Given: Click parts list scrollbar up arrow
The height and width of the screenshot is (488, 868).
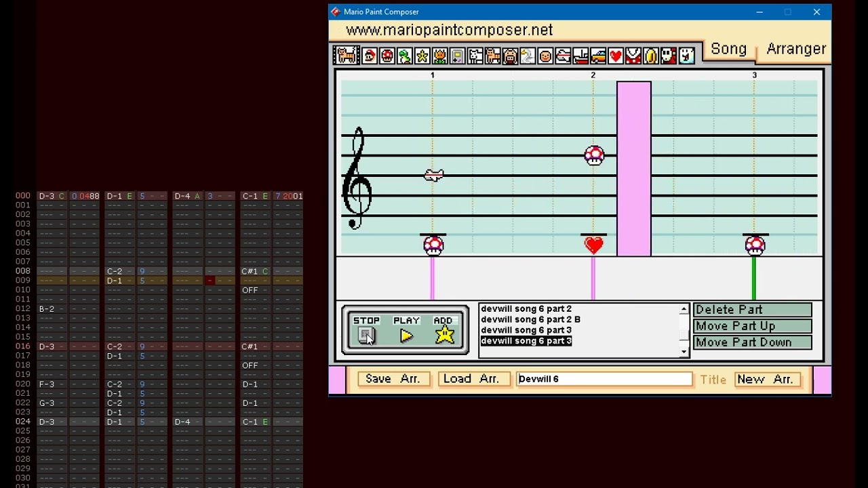Looking at the screenshot, I should [684, 309].
